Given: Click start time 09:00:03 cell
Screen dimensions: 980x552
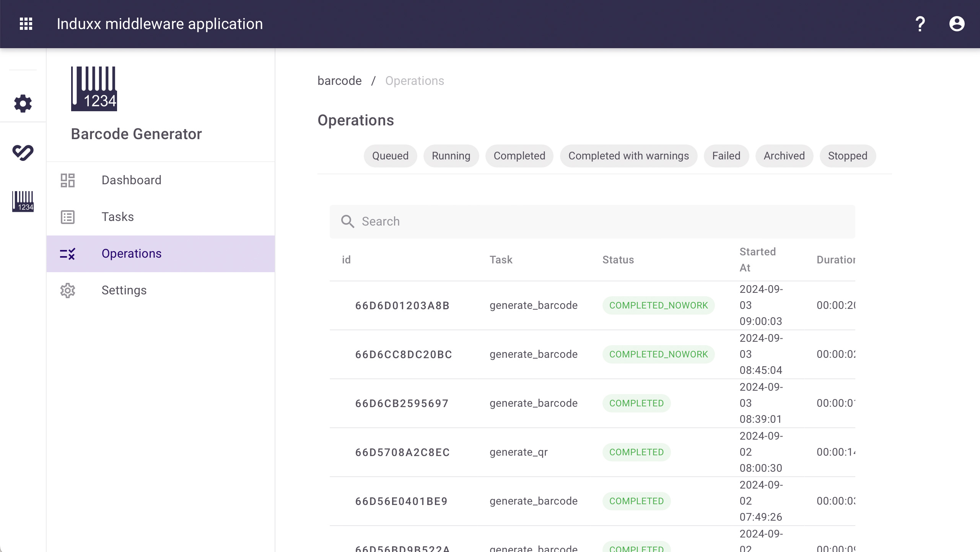Looking at the screenshot, I should [761, 305].
